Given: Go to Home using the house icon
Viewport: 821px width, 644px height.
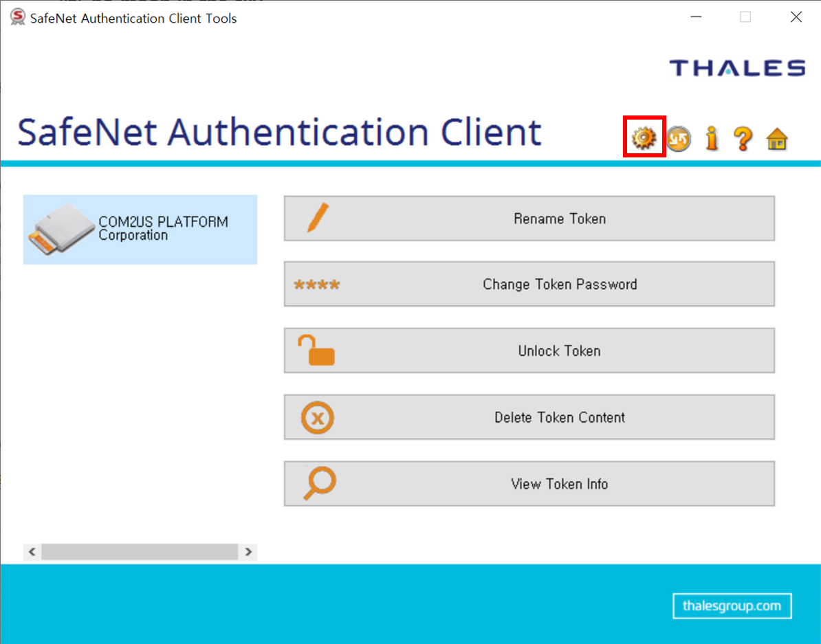Looking at the screenshot, I should [777, 139].
